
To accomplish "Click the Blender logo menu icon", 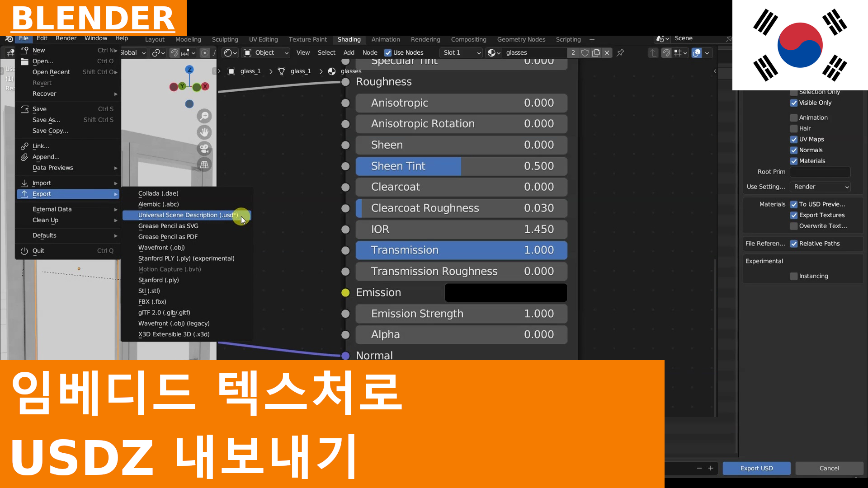I will point(9,39).
